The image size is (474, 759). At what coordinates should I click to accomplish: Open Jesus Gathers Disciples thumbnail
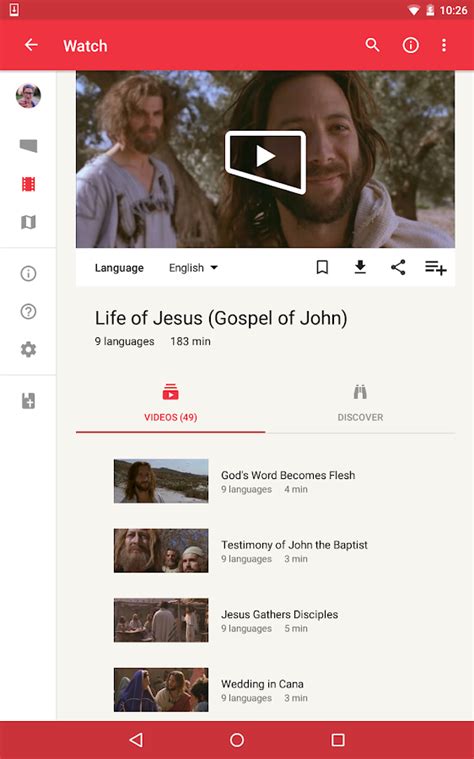161,620
